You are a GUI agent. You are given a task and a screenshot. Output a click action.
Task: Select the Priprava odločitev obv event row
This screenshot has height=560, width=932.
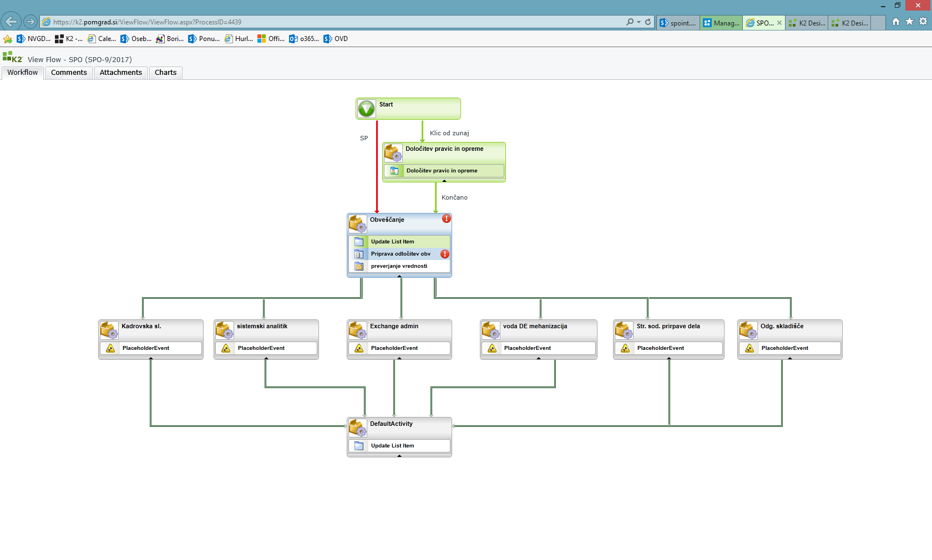[x=399, y=254]
